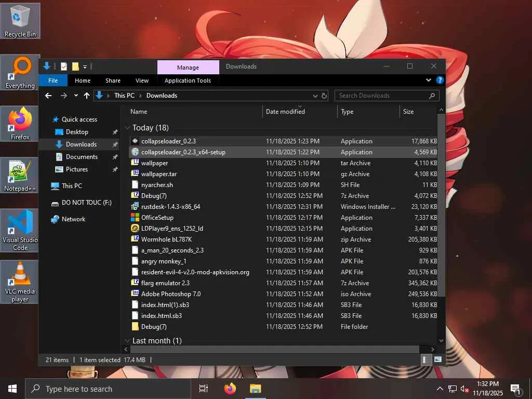Open Documents in the navigation pane
The height and width of the screenshot is (399, 532).
tap(82, 157)
